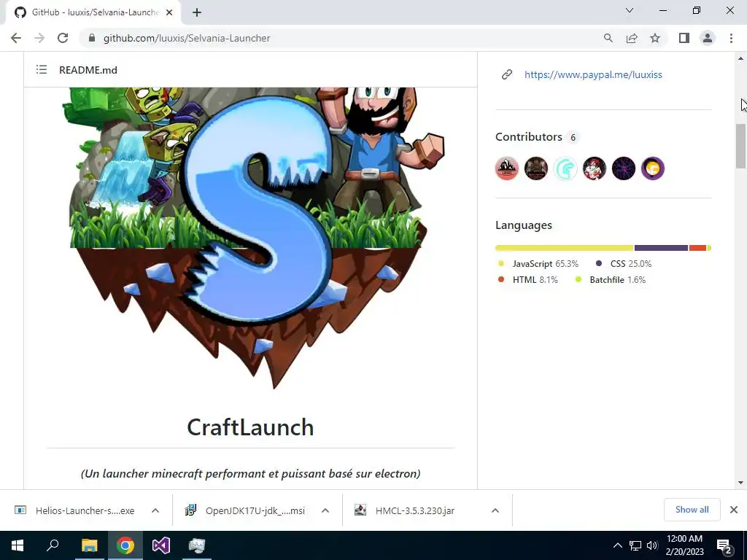This screenshot has width=747, height=560.
Task: Click the scrollbar down arrow
Action: coord(740,483)
